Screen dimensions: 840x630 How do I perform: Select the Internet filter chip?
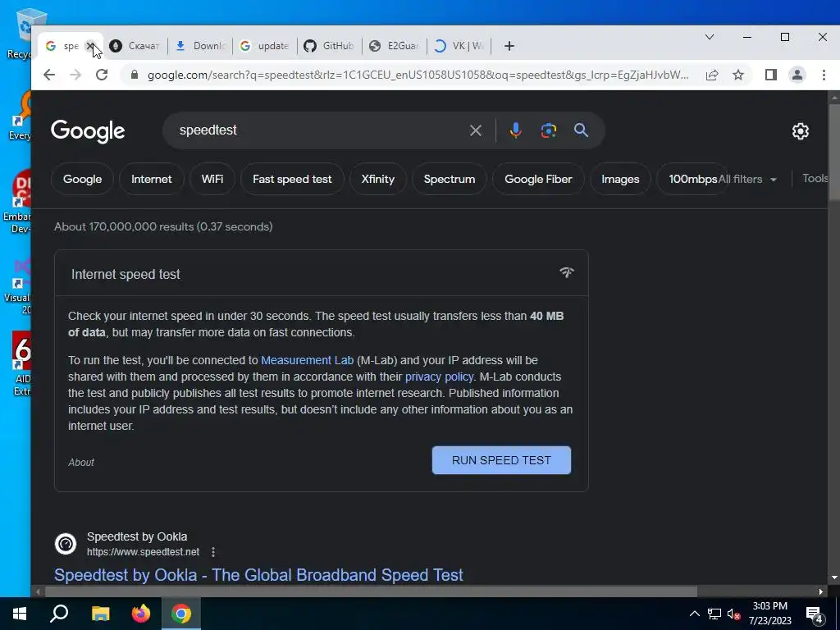point(152,179)
